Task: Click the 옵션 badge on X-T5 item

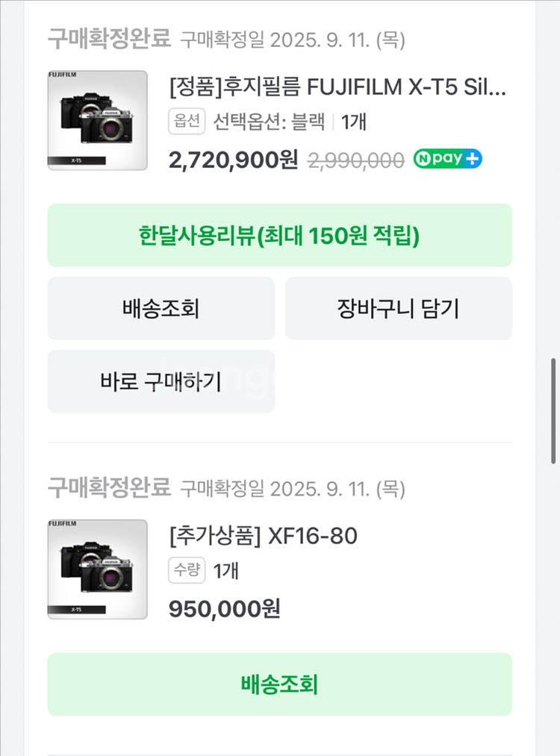Action: pos(187,122)
